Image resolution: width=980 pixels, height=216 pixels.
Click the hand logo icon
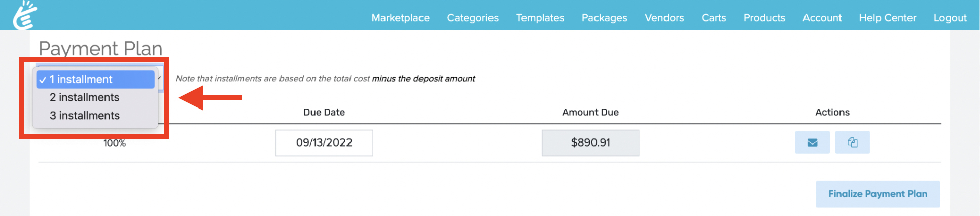tap(24, 15)
